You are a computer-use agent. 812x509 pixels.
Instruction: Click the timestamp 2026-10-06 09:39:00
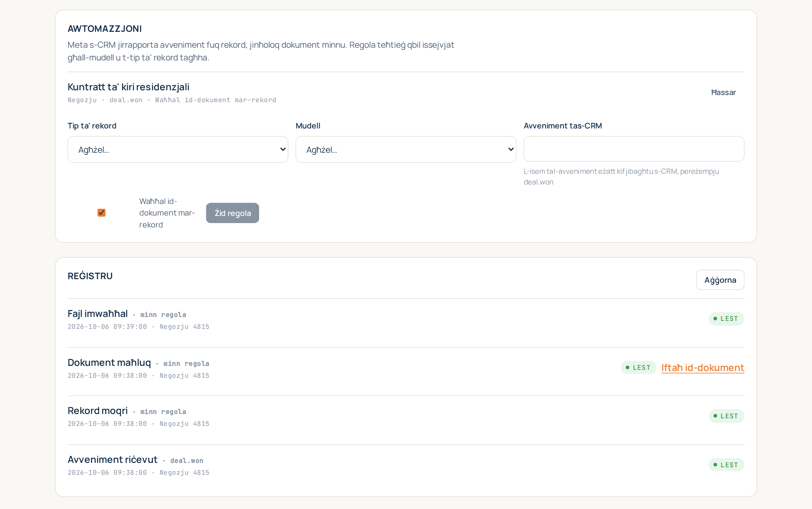[107, 326]
